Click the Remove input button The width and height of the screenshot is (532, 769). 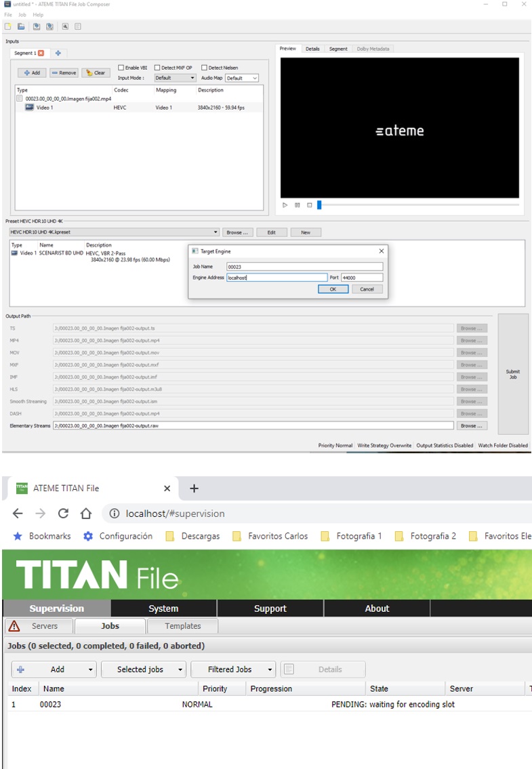[64, 72]
